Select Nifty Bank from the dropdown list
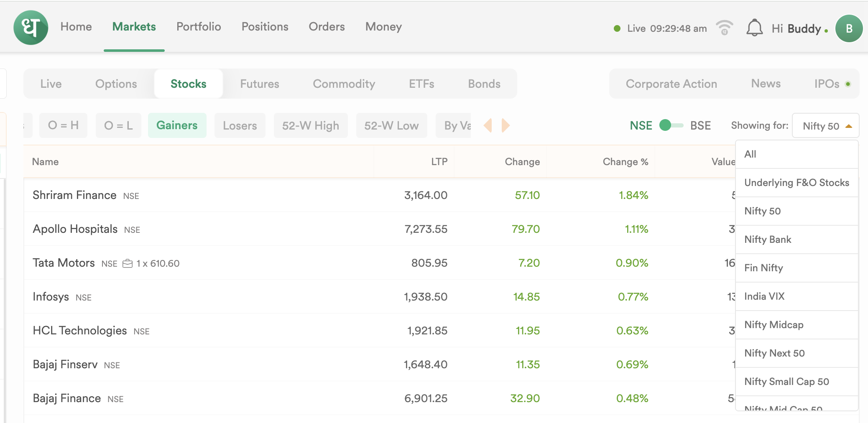This screenshot has height=423, width=868. click(x=768, y=240)
